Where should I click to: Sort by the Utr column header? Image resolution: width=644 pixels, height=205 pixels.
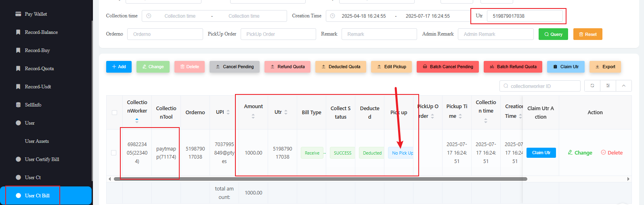click(x=286, y=112)
